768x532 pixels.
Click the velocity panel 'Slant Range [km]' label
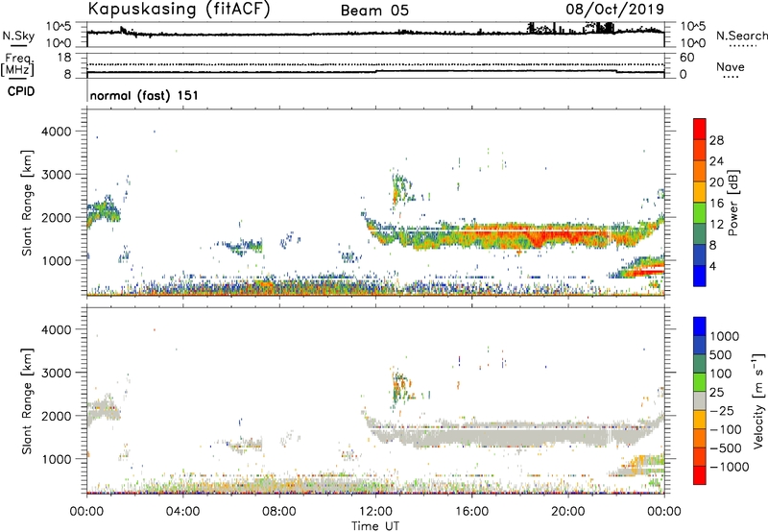click(x=27, y=401)
